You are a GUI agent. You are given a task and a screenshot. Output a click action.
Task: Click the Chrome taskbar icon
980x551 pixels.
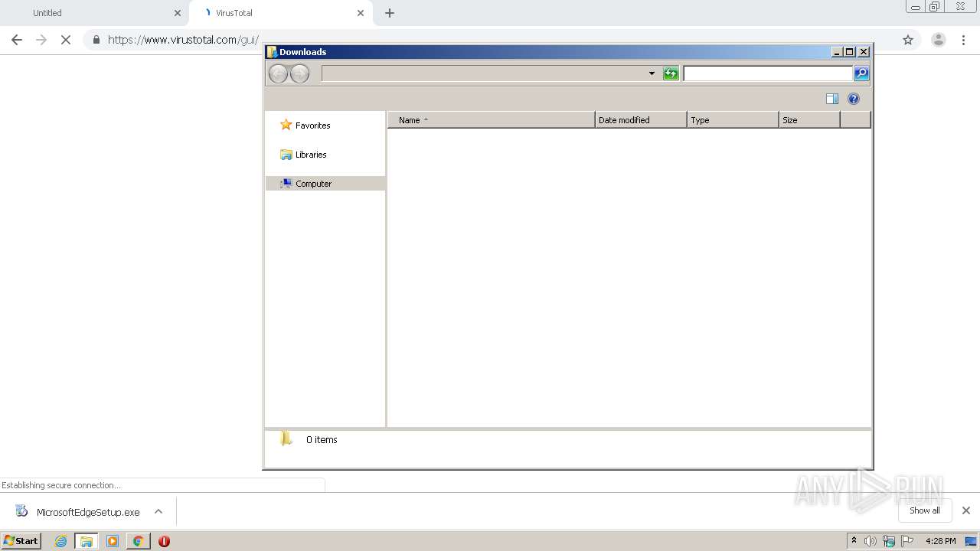138,541
